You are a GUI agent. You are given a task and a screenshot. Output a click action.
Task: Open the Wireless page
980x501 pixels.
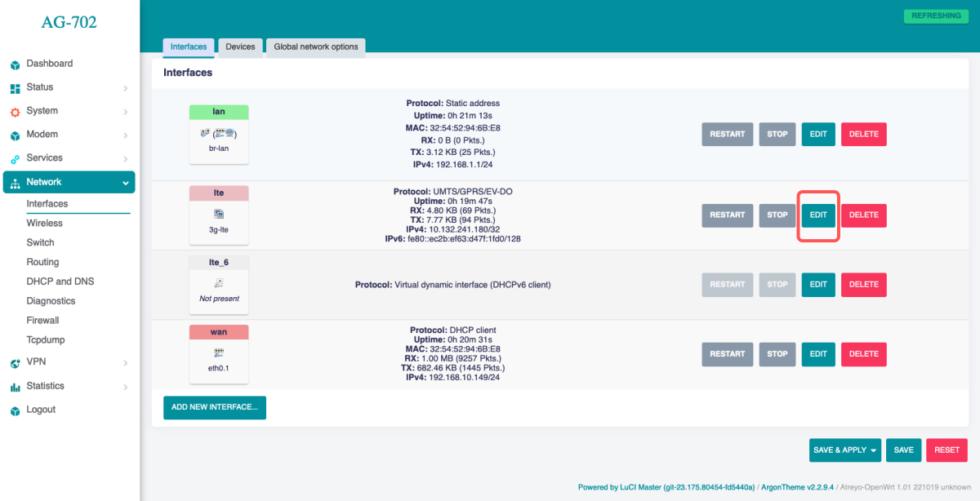click(44, 223)
